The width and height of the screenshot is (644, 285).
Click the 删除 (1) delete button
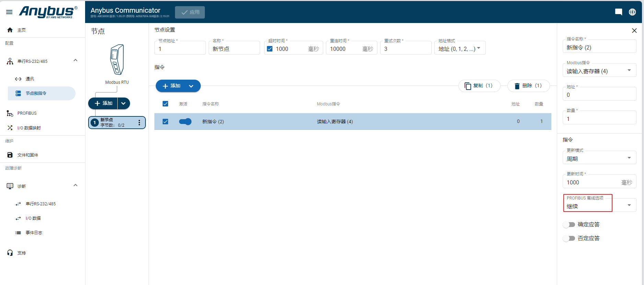point(529,86)
